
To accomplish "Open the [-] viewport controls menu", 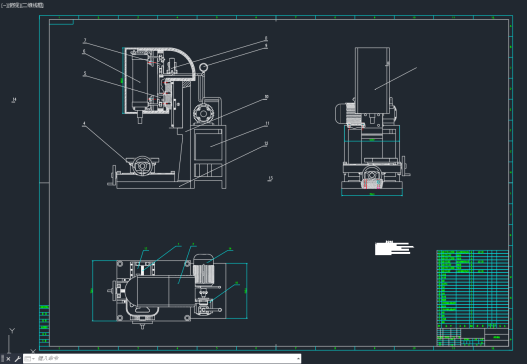I will click(3, 5).
